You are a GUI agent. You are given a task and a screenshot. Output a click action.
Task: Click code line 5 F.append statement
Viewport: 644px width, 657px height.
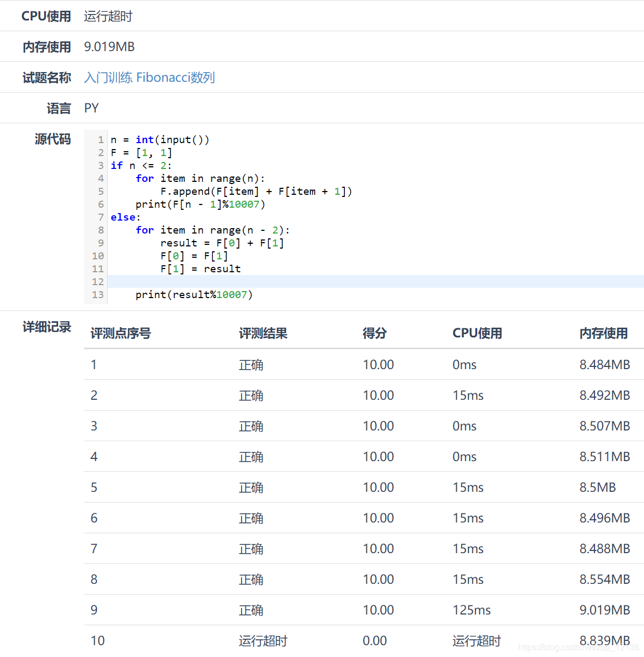pyautogui.click(x=256, y=192)
